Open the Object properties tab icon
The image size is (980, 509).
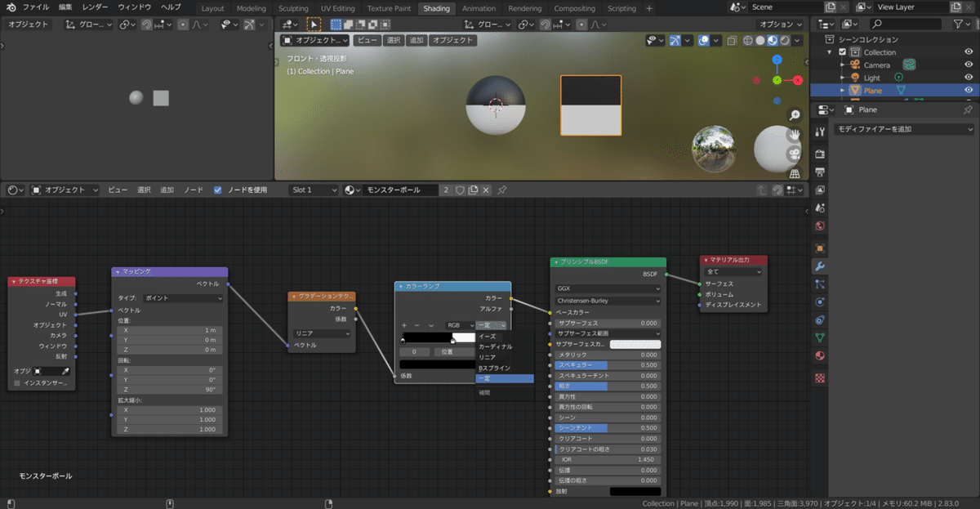coord(820,248)
